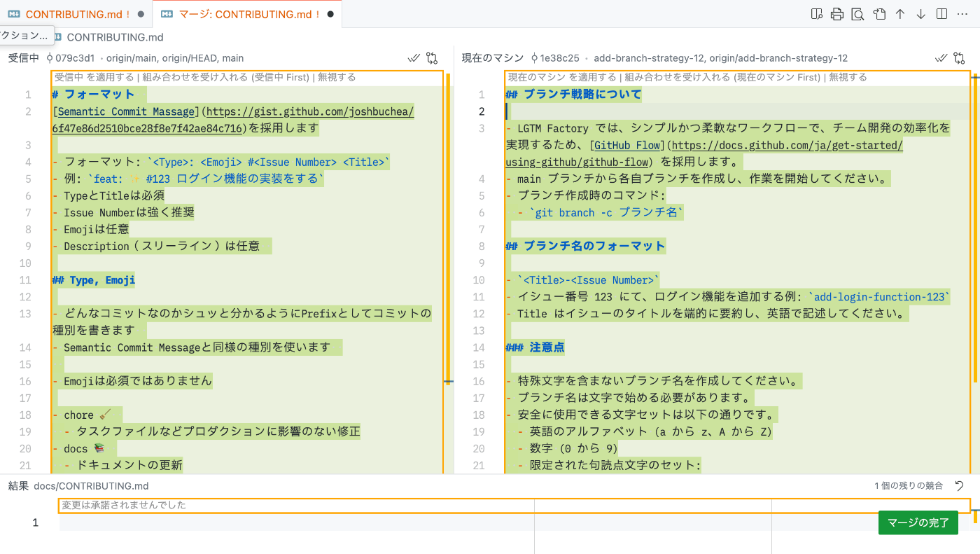Click heading ## ブランチ名のフォーマット
Image resolution: width=980 pixels, height=554 pixels.
tap(585, 247)
